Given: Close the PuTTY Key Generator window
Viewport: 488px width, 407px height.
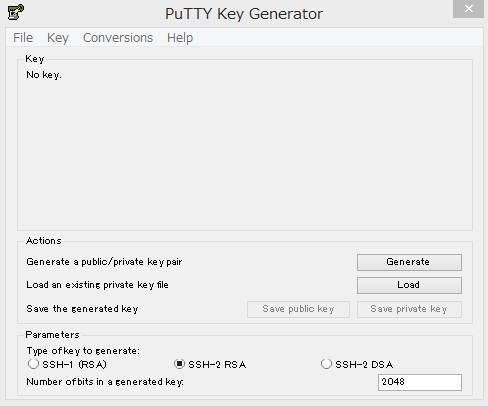Looking at the screenshot, I should [x=468, y=9].
